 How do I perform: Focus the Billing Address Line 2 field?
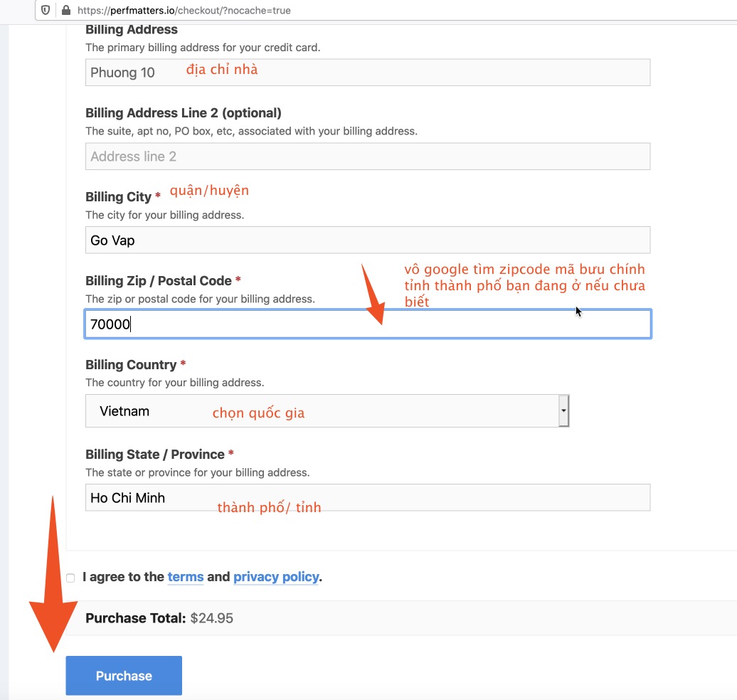(x=367, y=157)
